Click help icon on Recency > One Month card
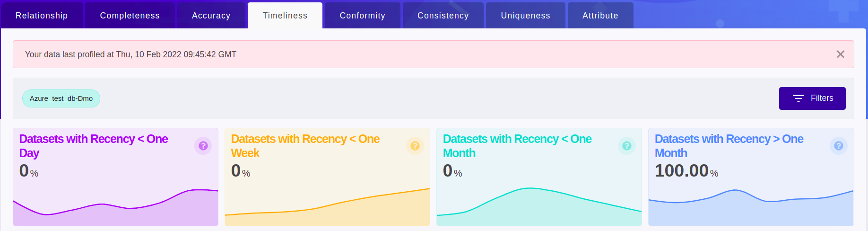The height and width of the screenshot is (231, 868). 839,146
